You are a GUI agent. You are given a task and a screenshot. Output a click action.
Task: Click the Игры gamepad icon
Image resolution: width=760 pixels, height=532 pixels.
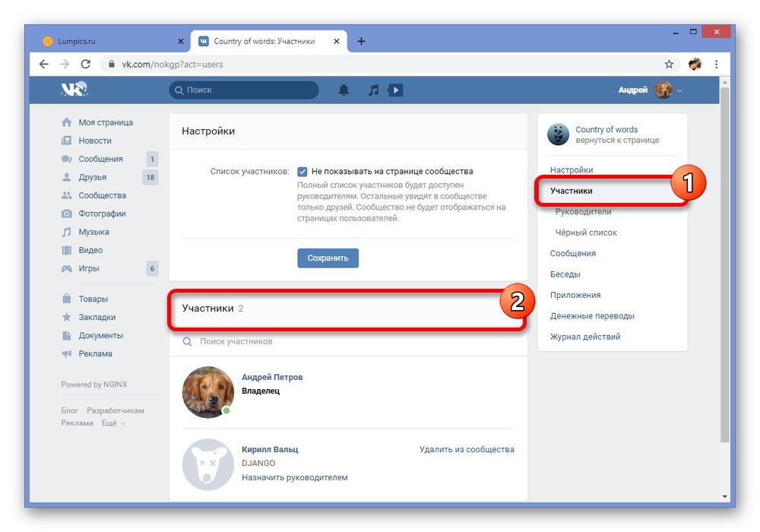tap(66, 268)
